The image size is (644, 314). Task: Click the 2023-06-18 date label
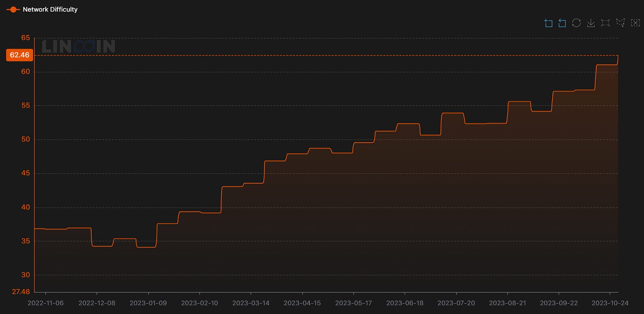[405, 303]
